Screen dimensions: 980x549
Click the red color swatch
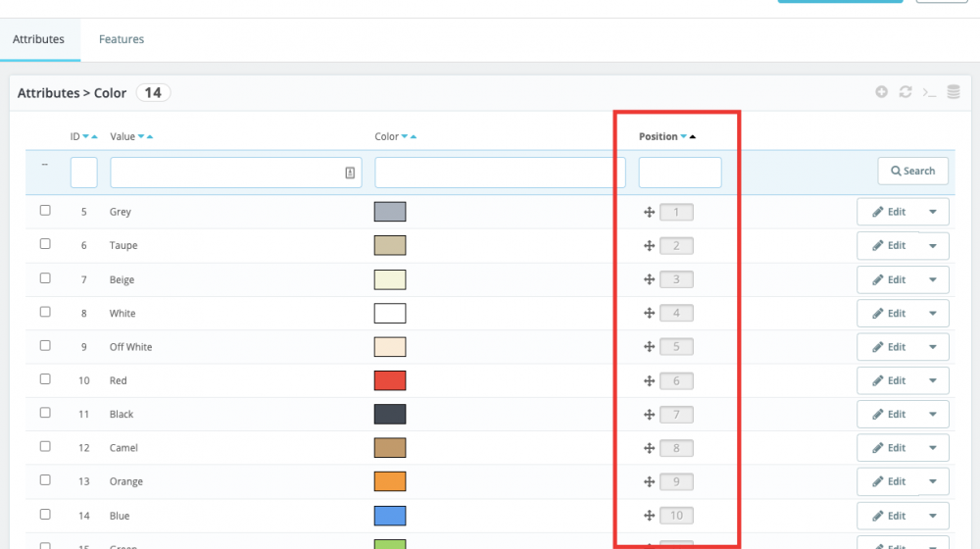[390, 380]
